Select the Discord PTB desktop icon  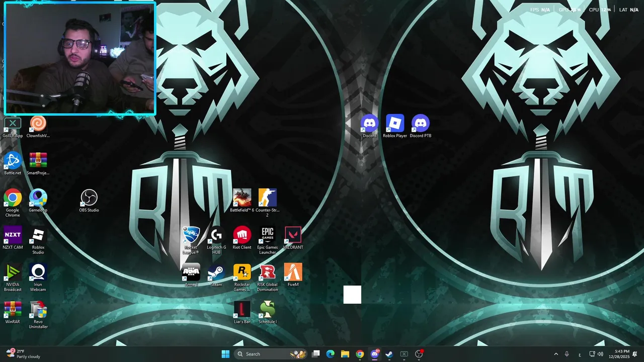[421, 127]
